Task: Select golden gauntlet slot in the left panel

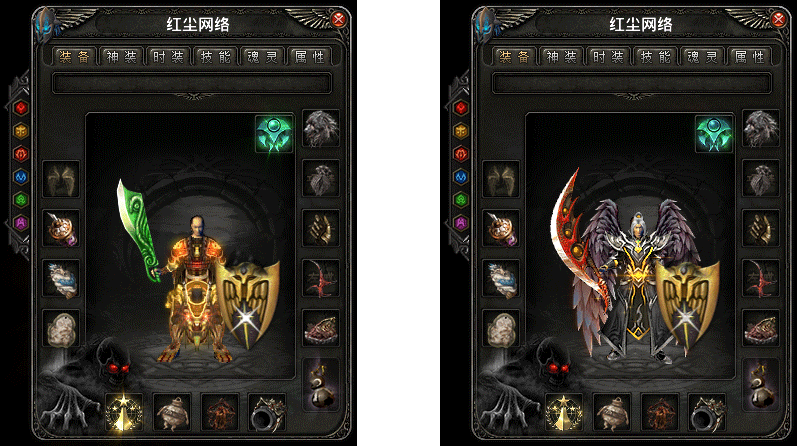Action: coord(321,228)
